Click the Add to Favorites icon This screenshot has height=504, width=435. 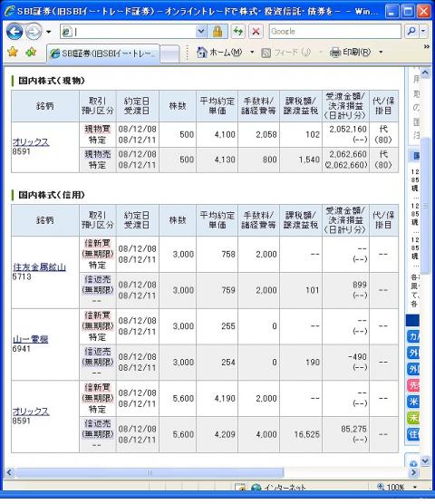point(31,52)
